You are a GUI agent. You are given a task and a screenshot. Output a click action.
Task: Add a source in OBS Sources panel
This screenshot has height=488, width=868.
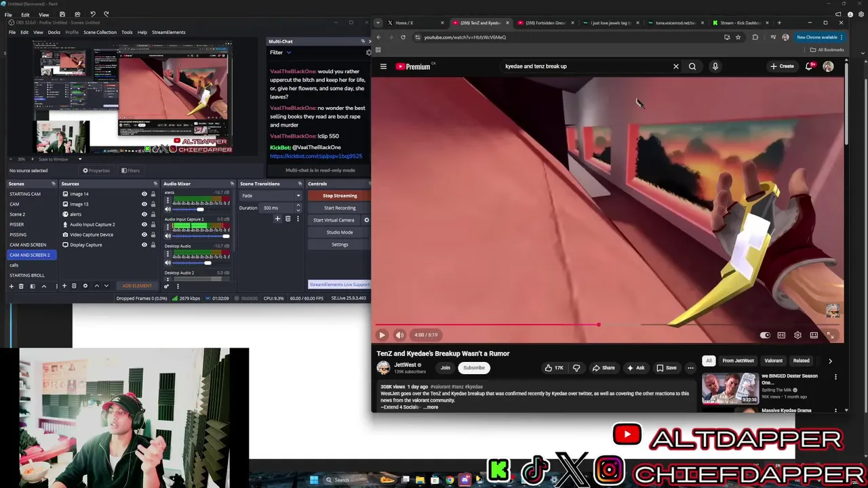64,286
